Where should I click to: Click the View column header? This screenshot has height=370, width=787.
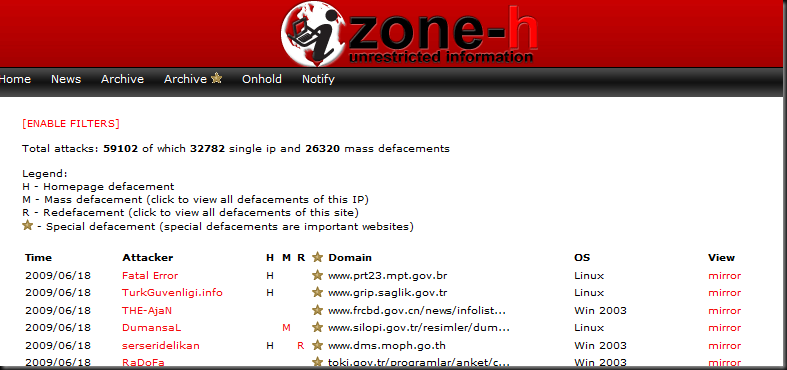(x=721, y=258)
